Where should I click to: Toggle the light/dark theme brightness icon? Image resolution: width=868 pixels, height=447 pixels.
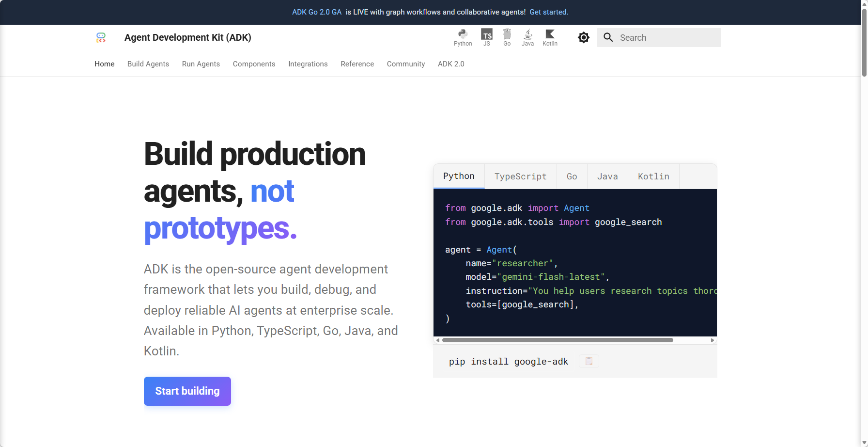(x=584, y=37)
